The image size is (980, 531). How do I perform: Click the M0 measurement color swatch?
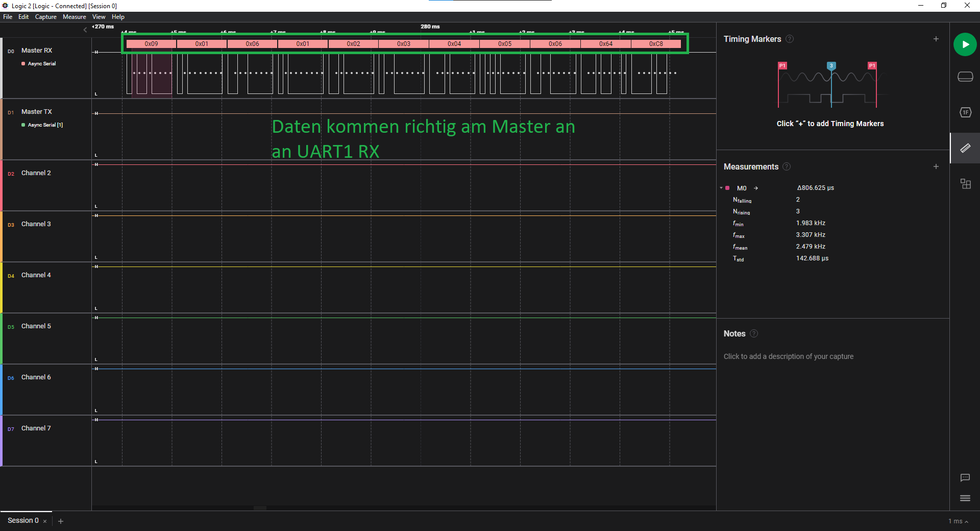727,188
